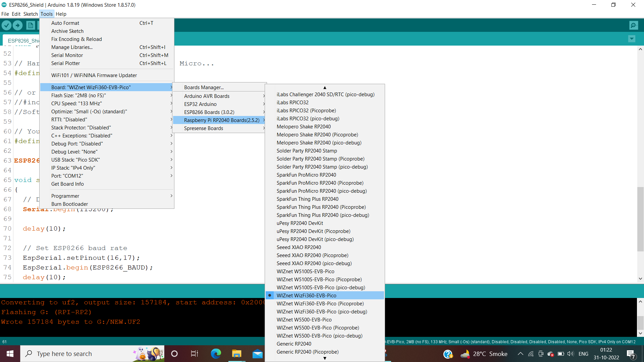This screenshot has height=362, width=644.
Task: Open the tab options dropdown arrow
Action: point(632,39)
